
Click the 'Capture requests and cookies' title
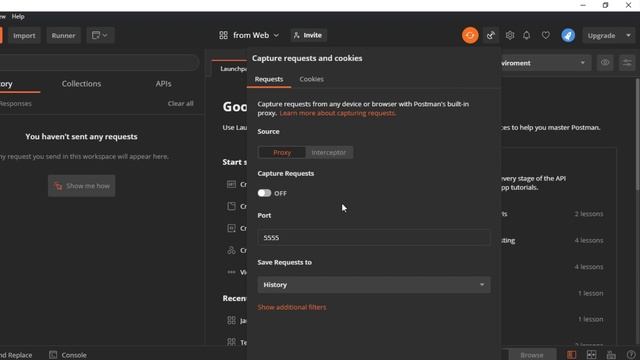pos(307,58)
